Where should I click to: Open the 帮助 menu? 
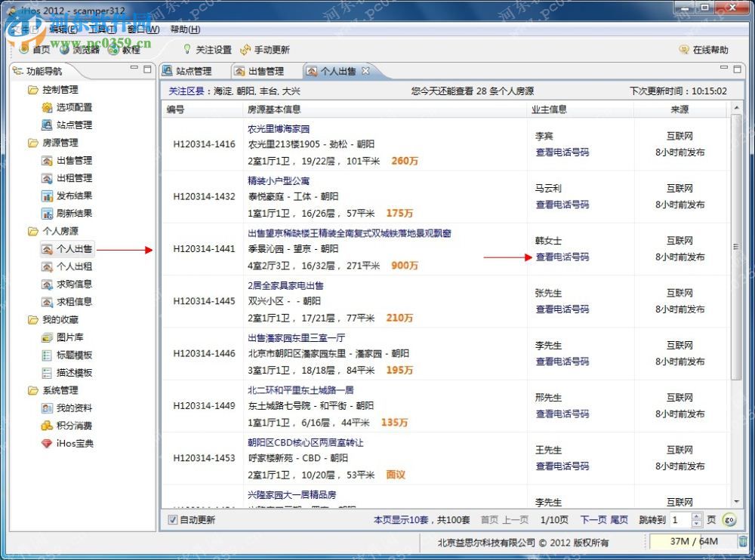[185, 29]
